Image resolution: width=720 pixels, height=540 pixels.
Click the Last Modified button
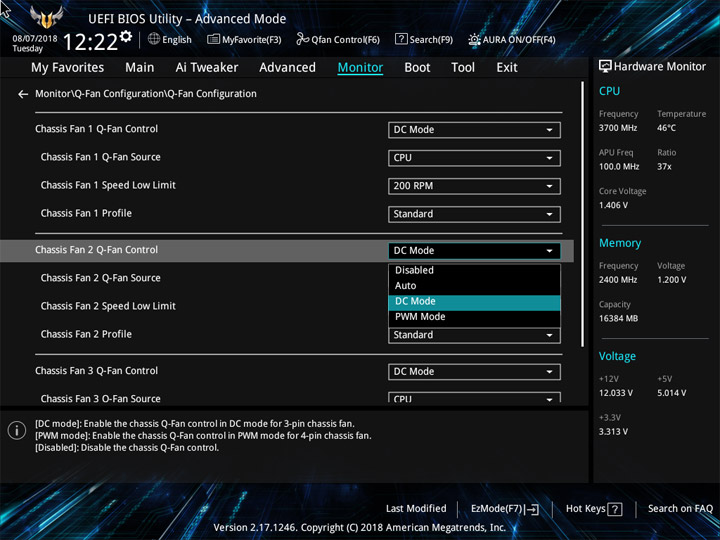point(416,509)
